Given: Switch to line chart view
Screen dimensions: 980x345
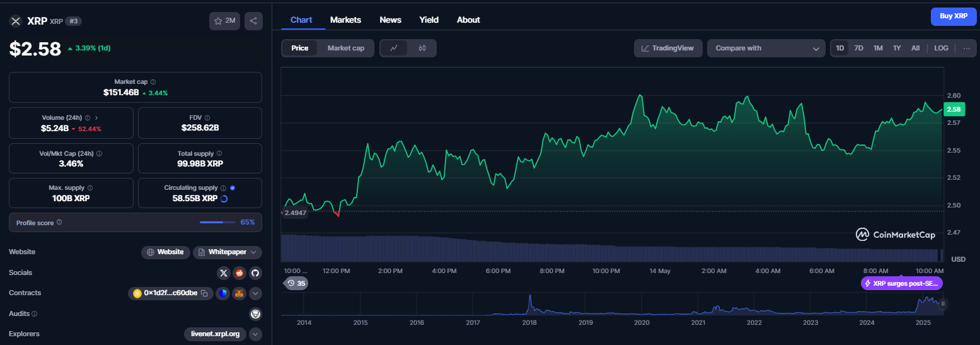Looking at the screenshot, I should [394, 48].
